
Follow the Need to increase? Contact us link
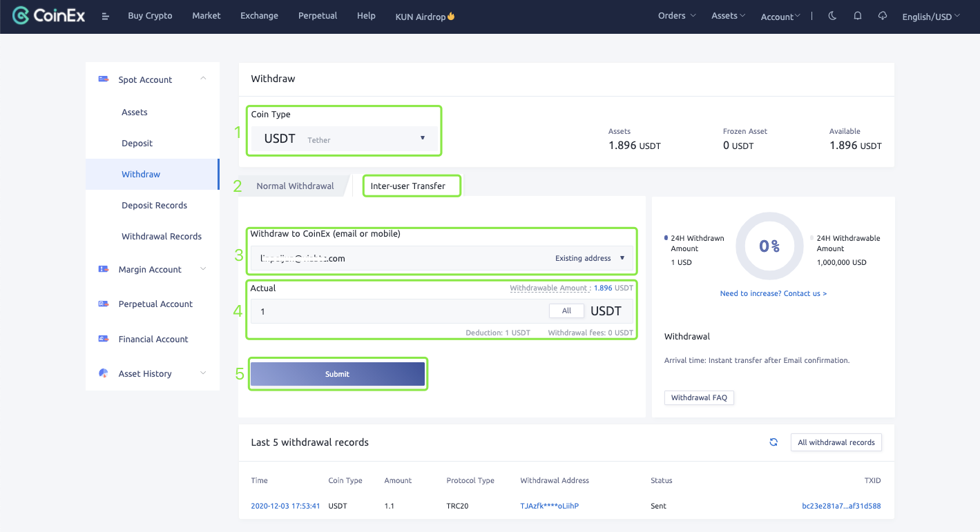click(x=773, y=293)
